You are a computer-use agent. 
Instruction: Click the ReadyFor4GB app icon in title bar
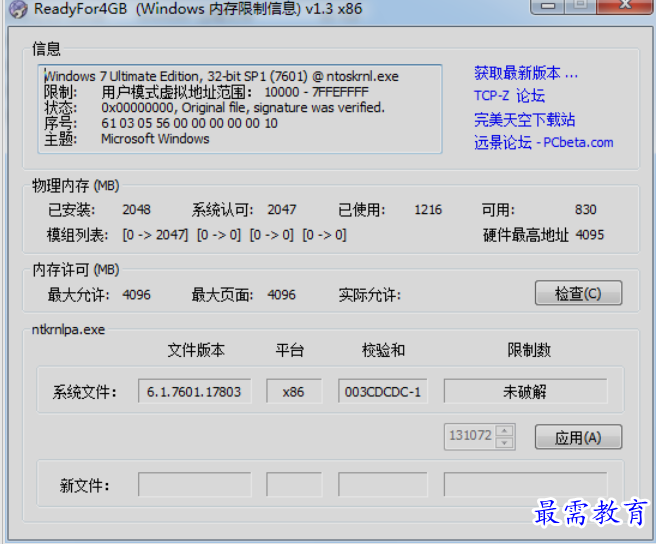(18, 9)
